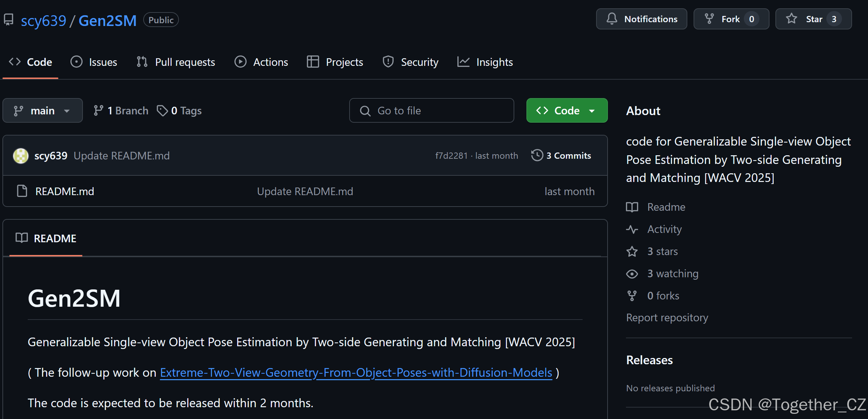Click the Report repository link
868x419 pixels.
coord(667,317)
